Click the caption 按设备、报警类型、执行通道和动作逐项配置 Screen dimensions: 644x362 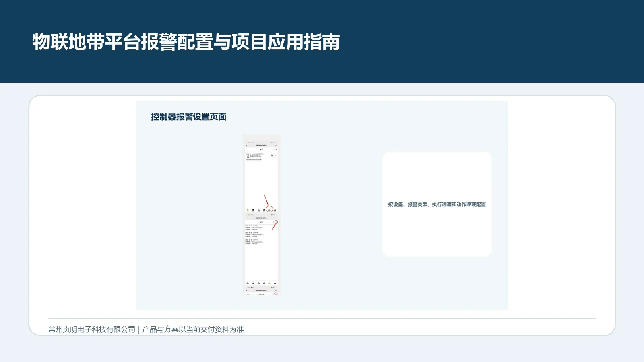pos(437,204)
